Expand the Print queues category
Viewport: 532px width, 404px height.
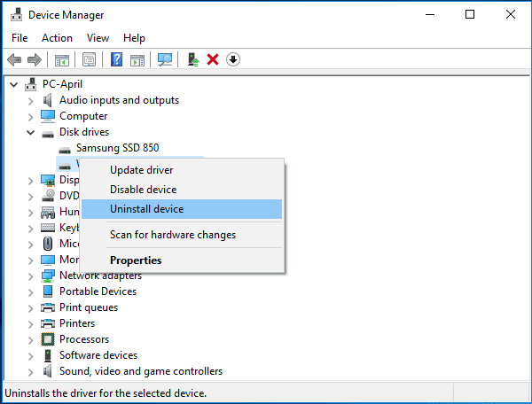point(30,308)
